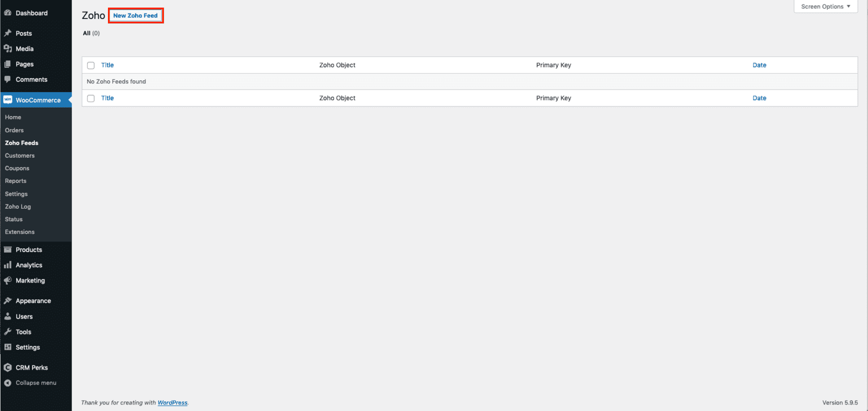Click the Tools wrench icon
This screenshot has height=411, width=868.
8,332
